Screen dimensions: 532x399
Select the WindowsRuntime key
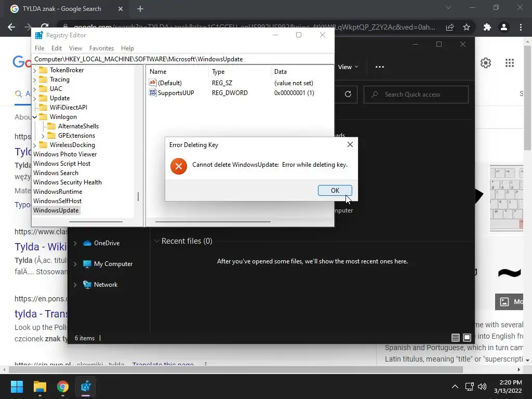pos(58,192)
